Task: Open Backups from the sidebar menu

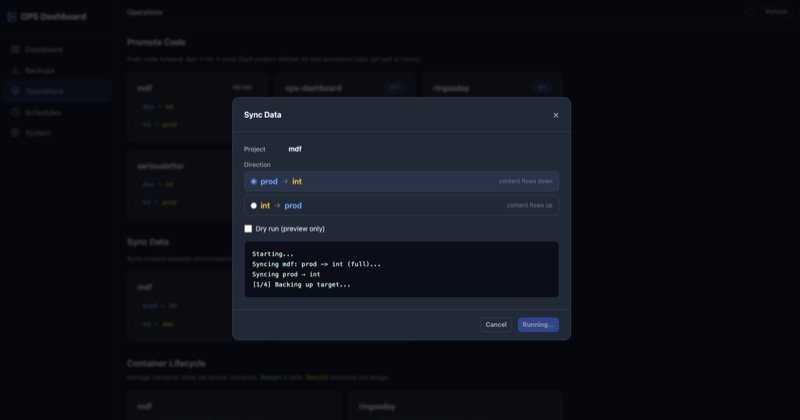Action: pyautogui.click(x=56, y=70)
